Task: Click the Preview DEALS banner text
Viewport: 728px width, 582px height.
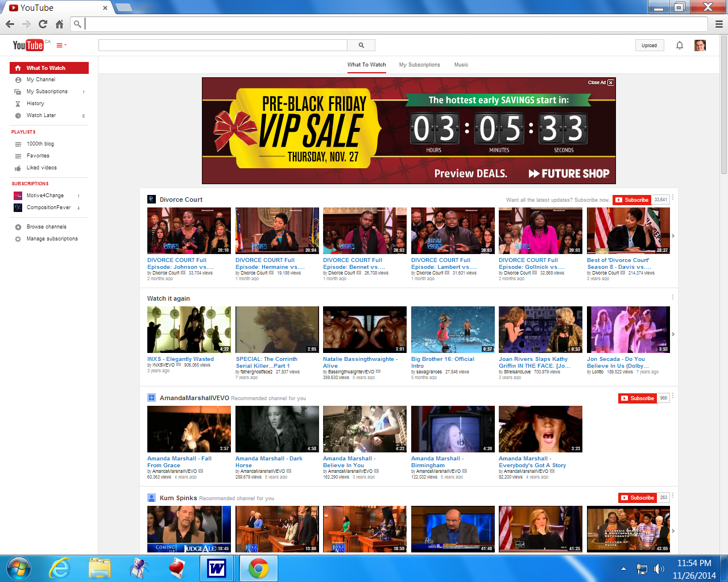Action: click(x=471, y=173)
